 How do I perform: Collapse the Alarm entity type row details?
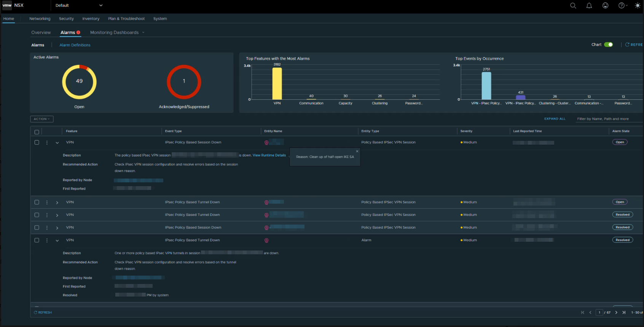(57, 241)
